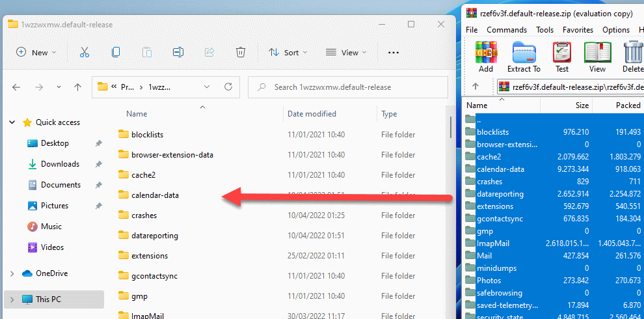Image resolution: width=644 pixels, height=319 pixels.
Task: Sort by Size column in WinRAR
Action: coord(582,105)
